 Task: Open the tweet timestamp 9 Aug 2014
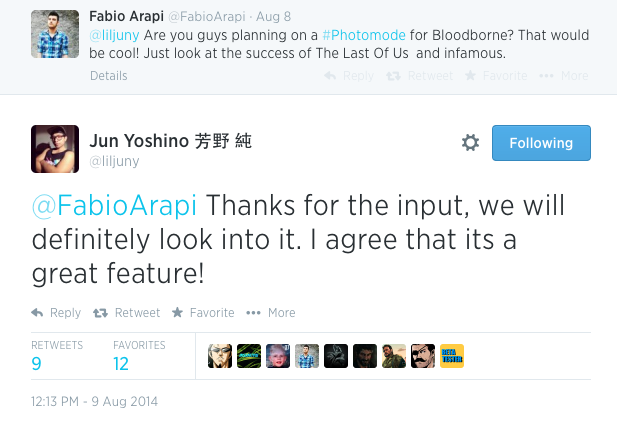[95, 402]
